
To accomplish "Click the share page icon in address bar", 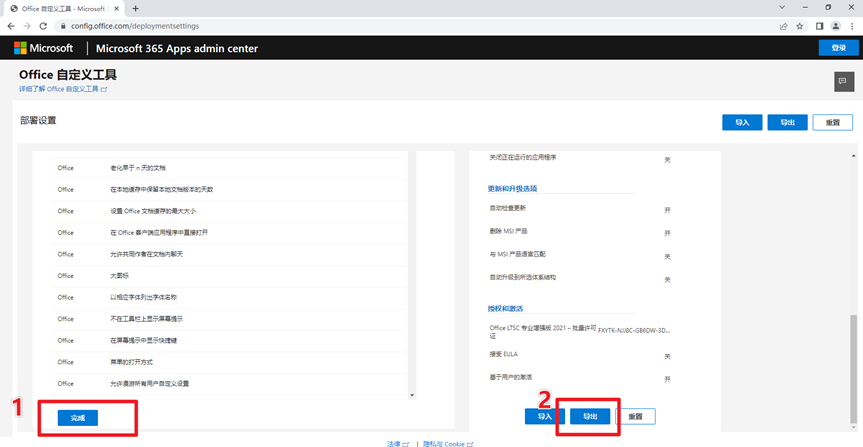I will (783, 26).
